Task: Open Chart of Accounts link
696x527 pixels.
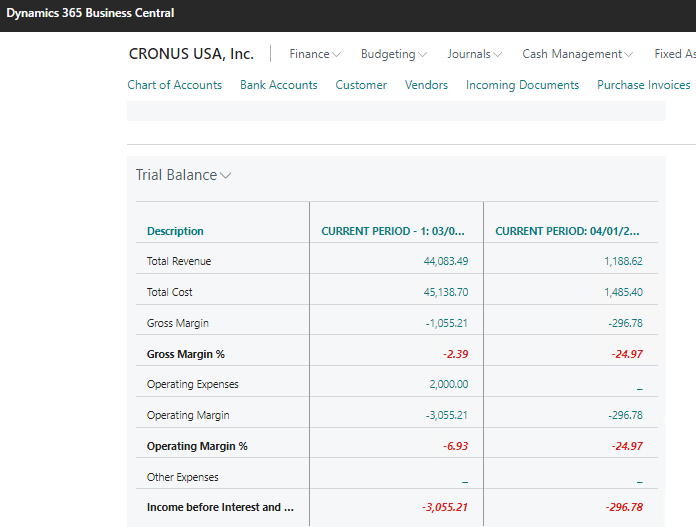Action: [x=174, y=85]
